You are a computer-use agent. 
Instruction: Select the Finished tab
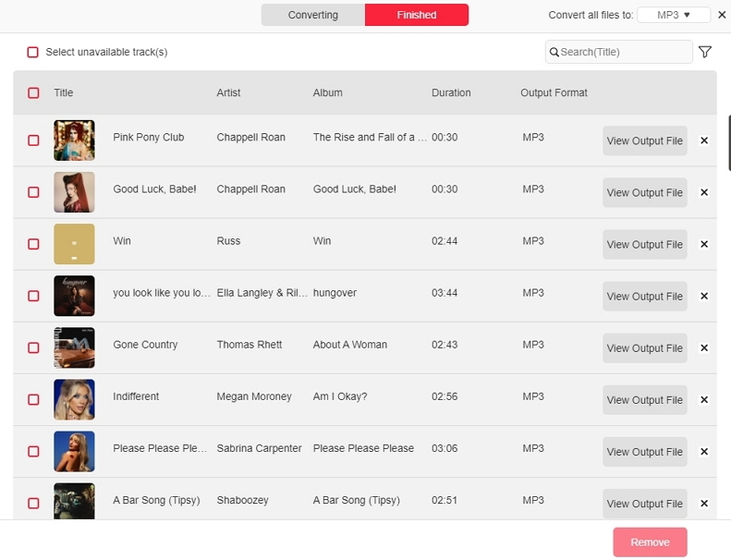(417, 15)
